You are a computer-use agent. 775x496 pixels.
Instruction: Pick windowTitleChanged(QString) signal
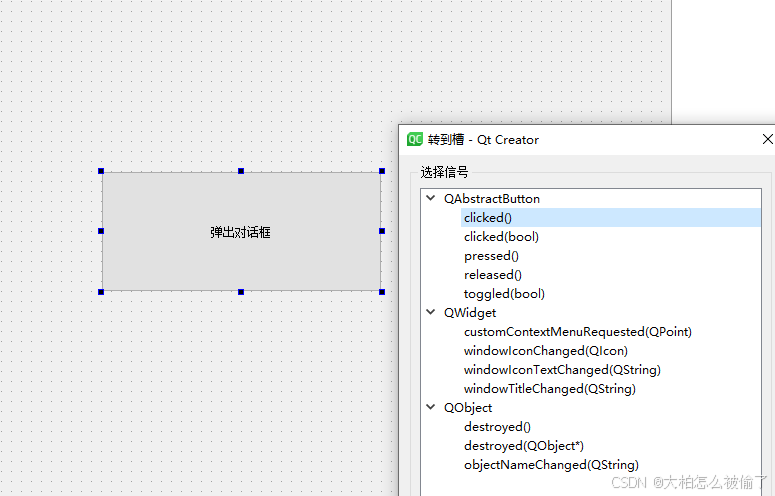click(x=550, y=389)
